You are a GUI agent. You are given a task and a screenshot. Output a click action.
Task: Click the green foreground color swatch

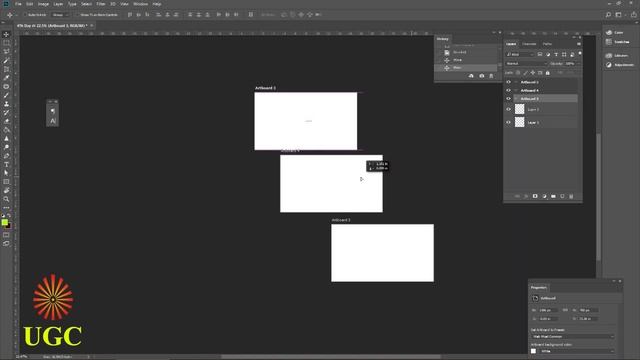click(x=4, y=222)
